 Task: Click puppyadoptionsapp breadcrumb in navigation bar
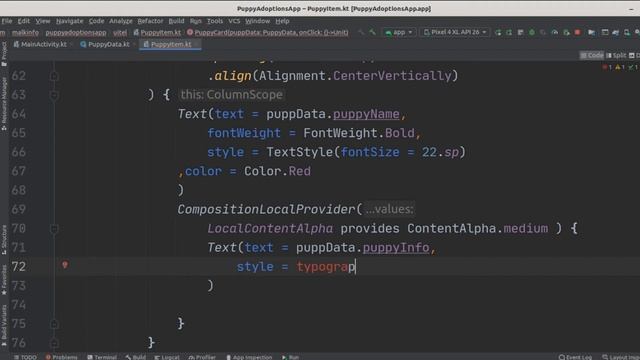coord(76,32)
